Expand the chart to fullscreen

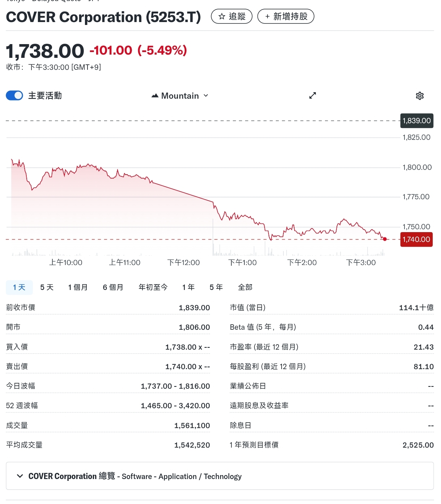tap(313, 95)
